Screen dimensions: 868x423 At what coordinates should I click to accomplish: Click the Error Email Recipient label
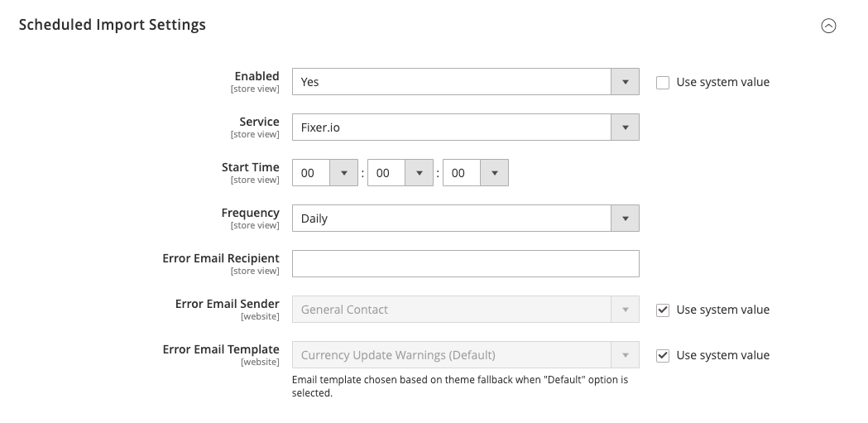pos(221,258)
